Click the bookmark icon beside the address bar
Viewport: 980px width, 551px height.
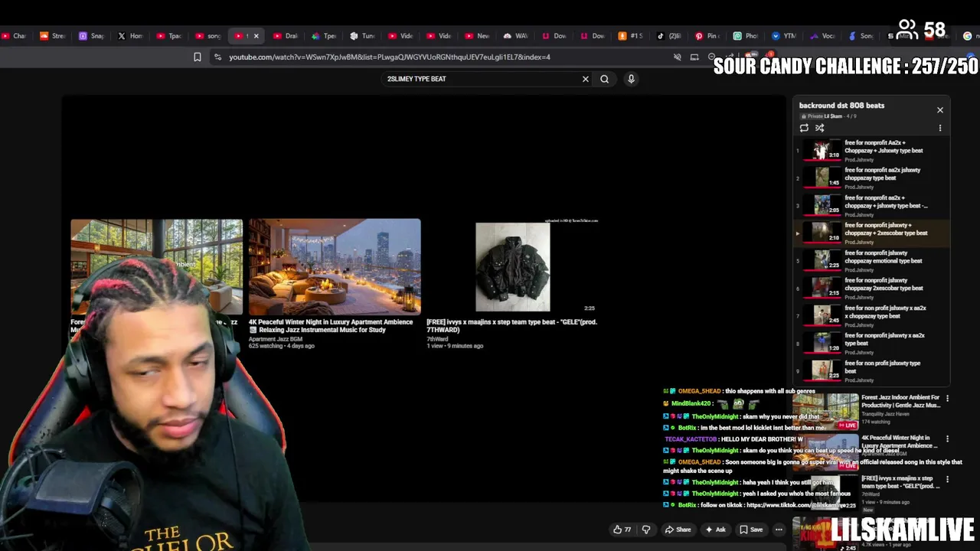[x=198, y=57]
